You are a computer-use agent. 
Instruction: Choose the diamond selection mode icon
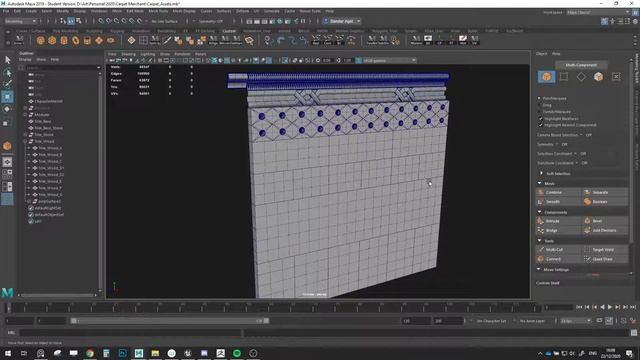(x=581, y=77)
